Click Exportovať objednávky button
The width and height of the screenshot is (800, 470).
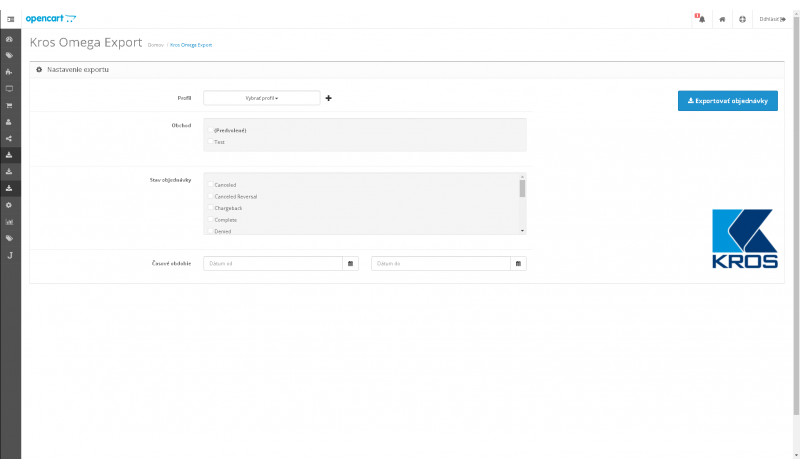728,101
